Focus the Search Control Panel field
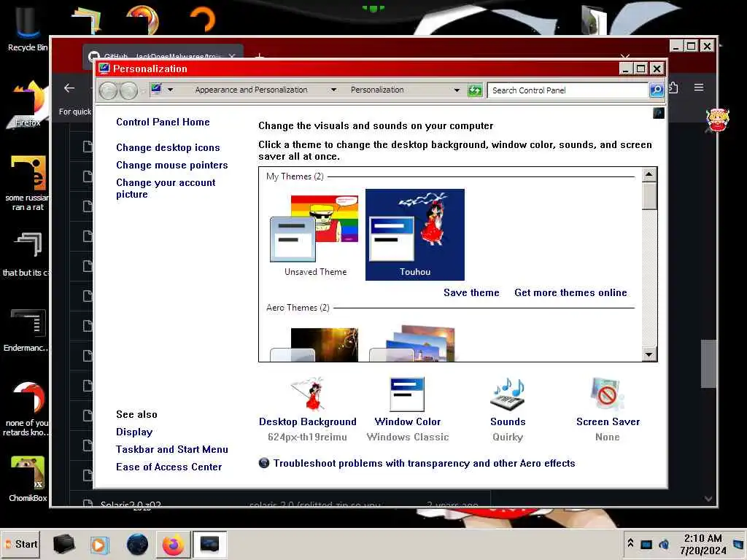The width and height of the screenshot is (747, 560). click(x=568, y=90)
